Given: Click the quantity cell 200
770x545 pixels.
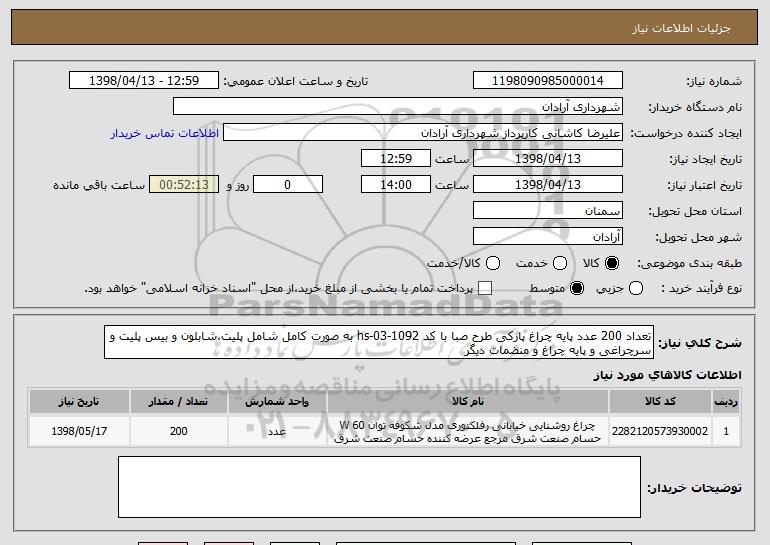Looking at the screenshot, I should point(178,431).
